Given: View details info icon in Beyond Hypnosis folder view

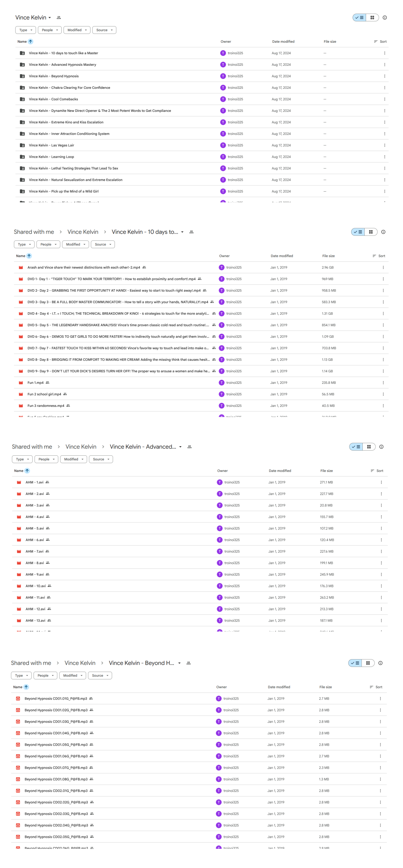Looking at the screenshot, I should (380, 663).
